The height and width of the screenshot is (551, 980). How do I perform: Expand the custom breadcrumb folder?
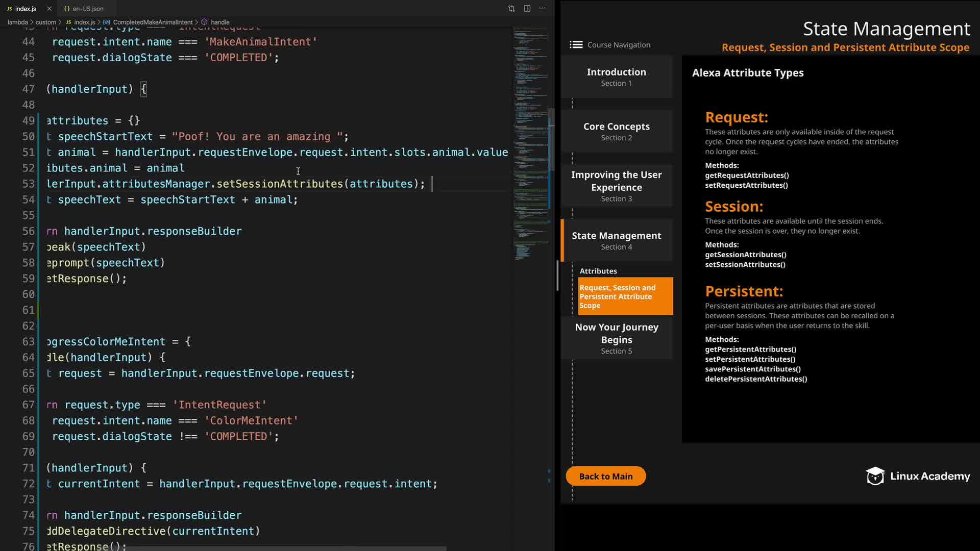[45, 22]
